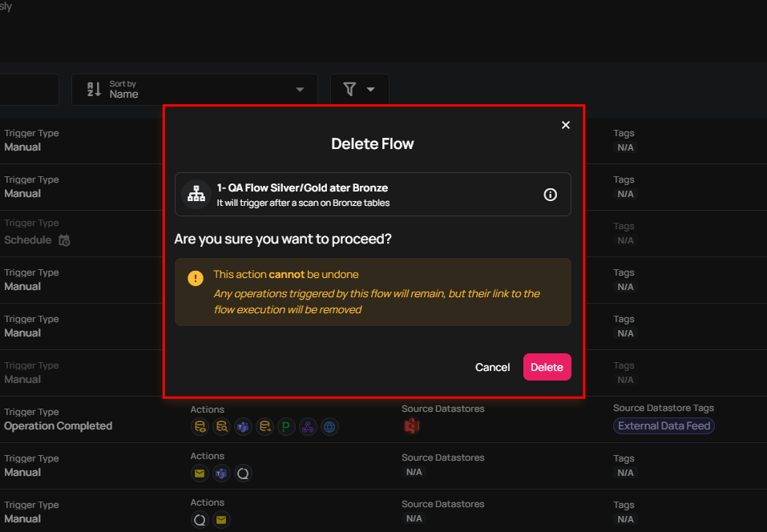Click the sort A-Z icon

94,90
